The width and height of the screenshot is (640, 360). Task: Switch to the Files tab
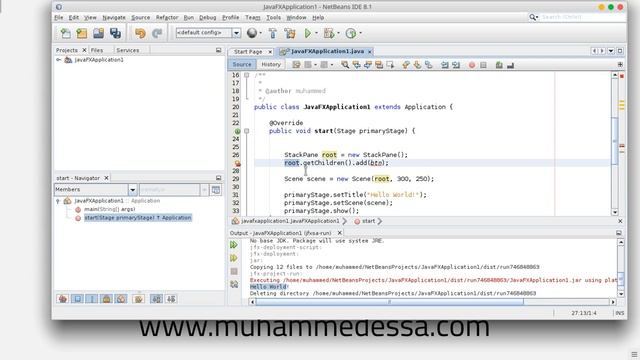point(97,50)
